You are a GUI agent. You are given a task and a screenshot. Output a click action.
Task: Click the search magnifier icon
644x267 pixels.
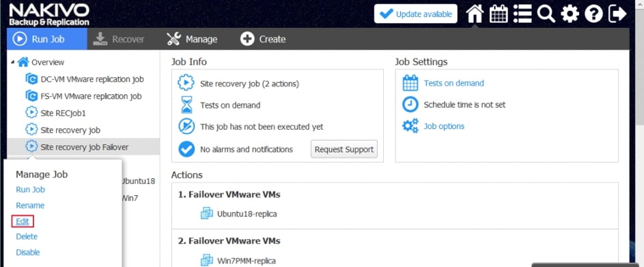546,14
